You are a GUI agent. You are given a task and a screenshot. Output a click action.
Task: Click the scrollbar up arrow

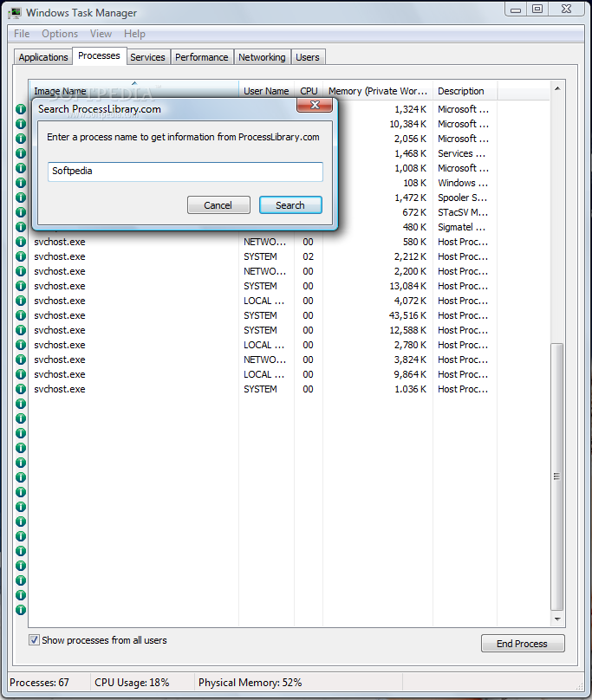557,88
